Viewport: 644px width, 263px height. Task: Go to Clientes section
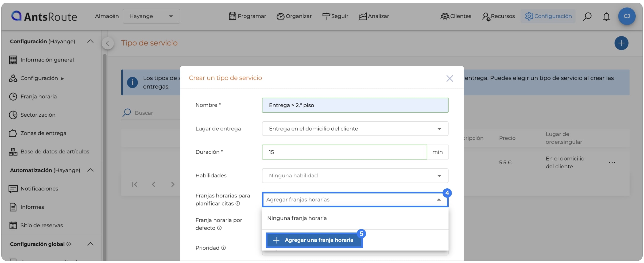point(456,16)
